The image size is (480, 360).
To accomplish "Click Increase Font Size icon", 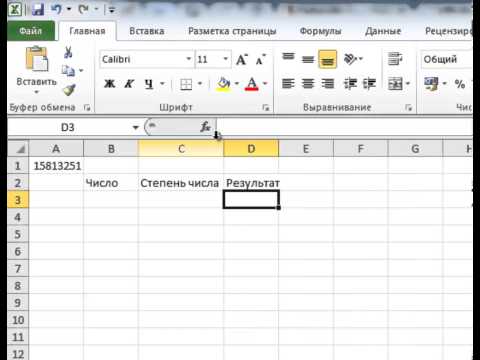I will click(x=242, y=59).
